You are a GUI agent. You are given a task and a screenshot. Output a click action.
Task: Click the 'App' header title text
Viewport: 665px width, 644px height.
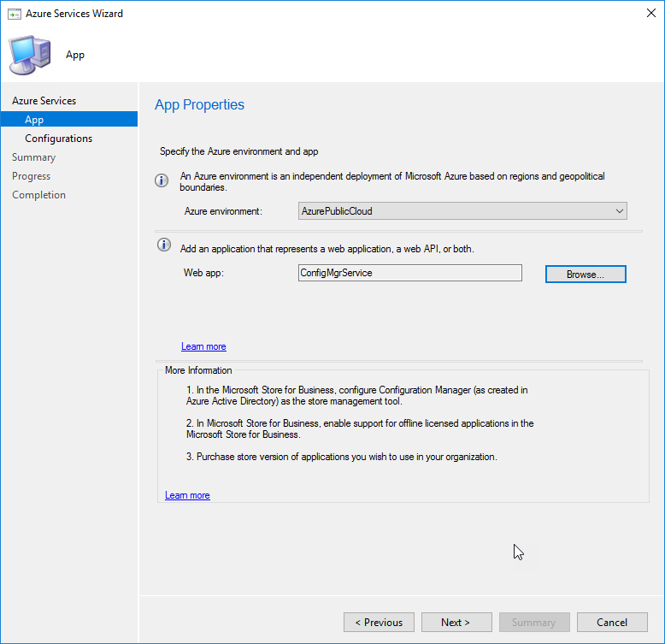[x=75, y=55]
